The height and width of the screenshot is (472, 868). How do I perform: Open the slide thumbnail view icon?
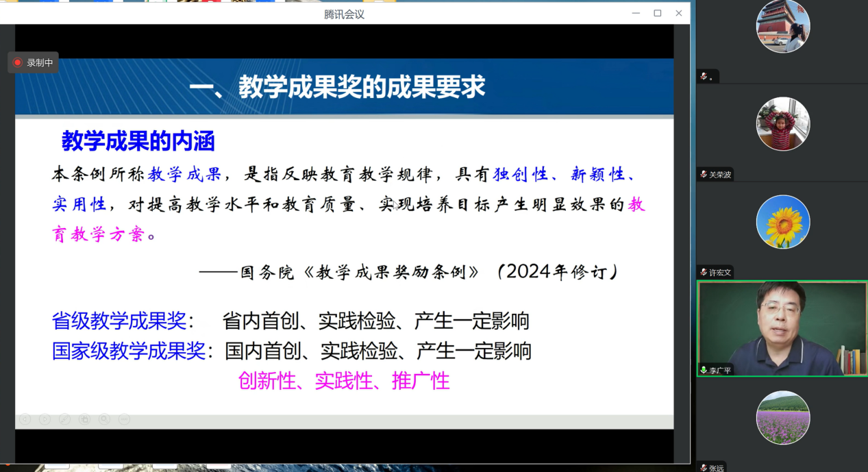click(84, 419)
